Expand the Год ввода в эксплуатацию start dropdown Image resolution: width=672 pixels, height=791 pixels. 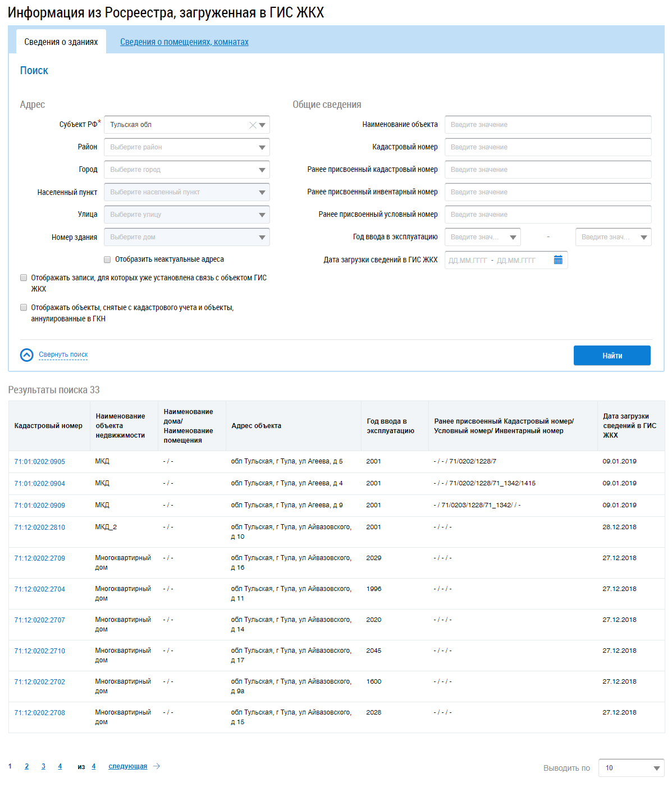pos(513,237)
